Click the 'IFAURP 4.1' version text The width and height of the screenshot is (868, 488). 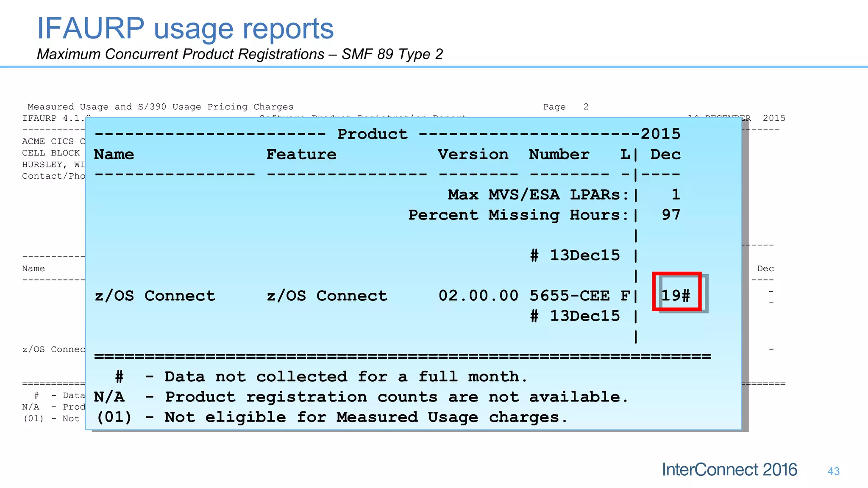(x=54, y=118)
